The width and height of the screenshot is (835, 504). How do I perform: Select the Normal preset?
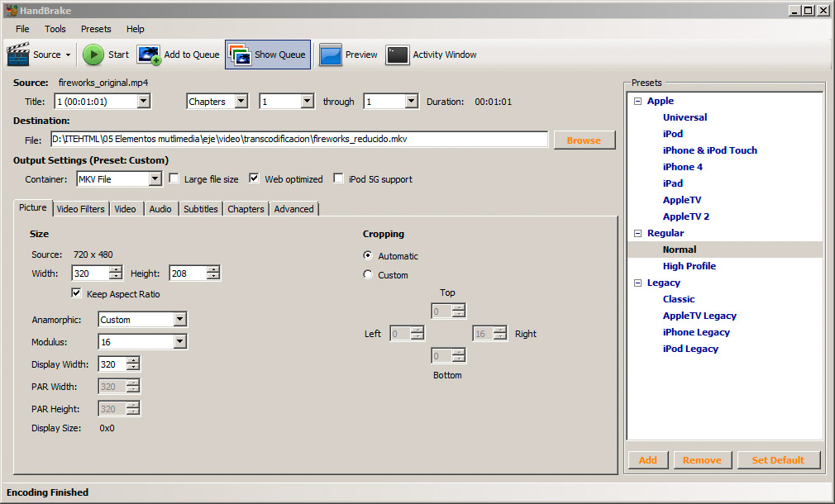point(680,249)
